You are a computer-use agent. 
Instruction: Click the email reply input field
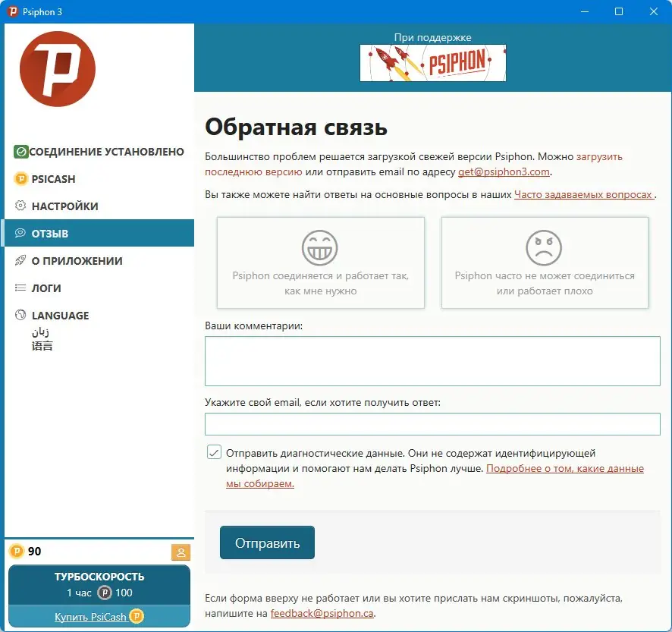(432, 424)
